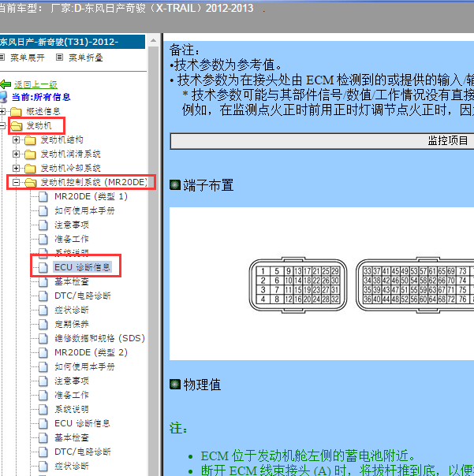Open the lower 系统说明 entry
The image size is (474, 476).
[x=72, y=409]
